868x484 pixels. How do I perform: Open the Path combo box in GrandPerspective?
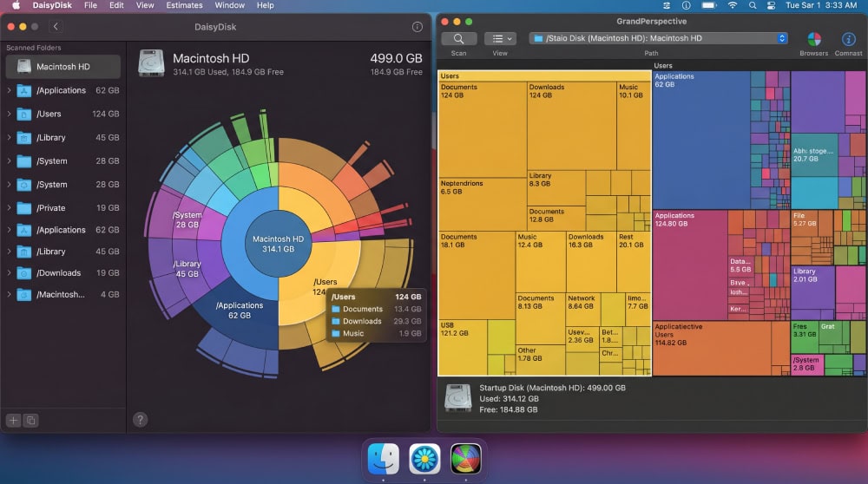(658, 38)
